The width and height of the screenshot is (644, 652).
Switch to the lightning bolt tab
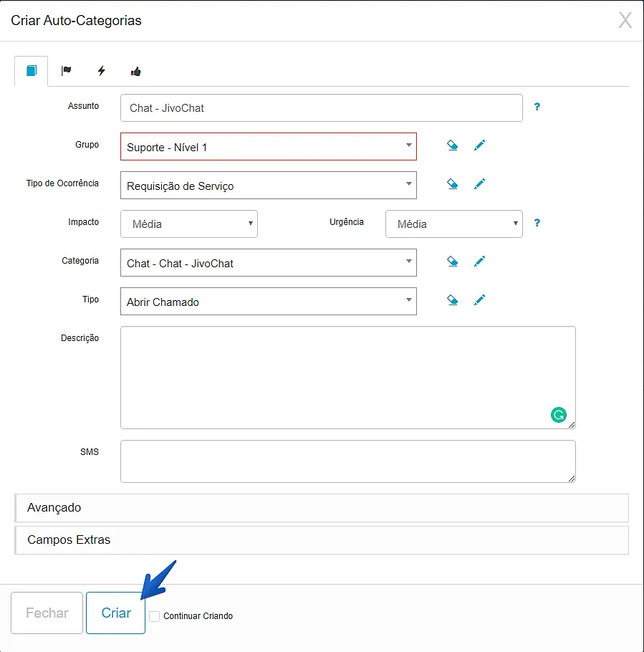(101, 71)
